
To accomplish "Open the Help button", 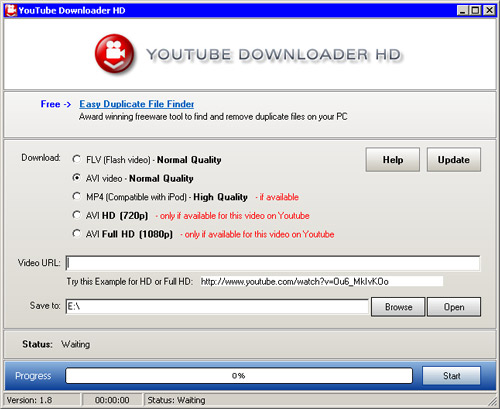I will click(393, 160).
